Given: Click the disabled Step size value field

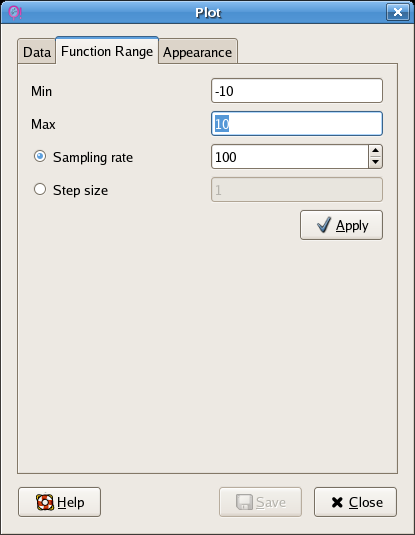Looking at the screenshot, I should [297, 189].
